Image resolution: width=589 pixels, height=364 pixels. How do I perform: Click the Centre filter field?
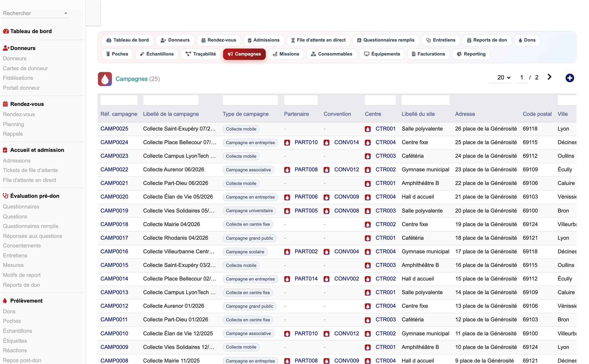[x=380, y=100]
